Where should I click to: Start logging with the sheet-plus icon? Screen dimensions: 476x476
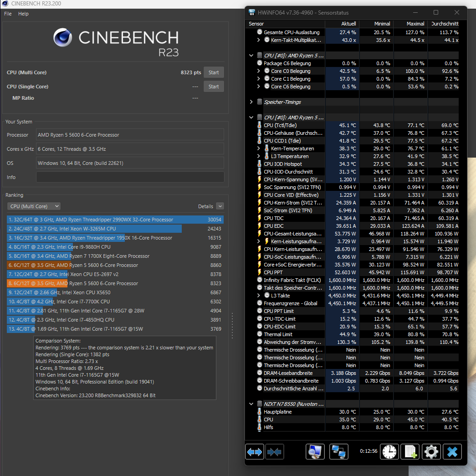(410, 452)
